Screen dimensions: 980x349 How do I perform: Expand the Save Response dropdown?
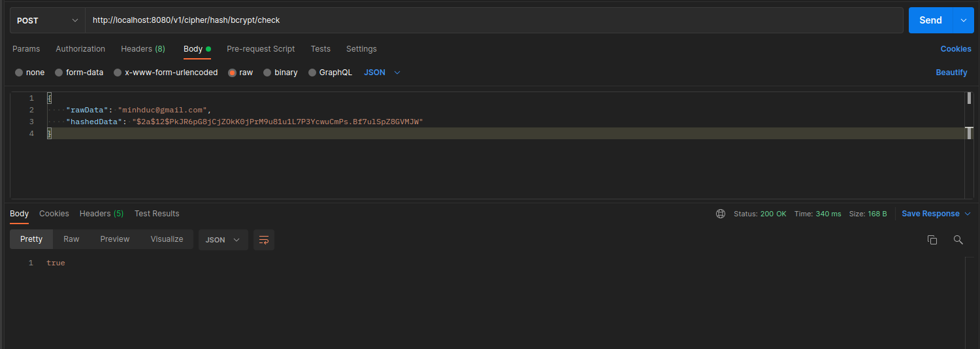(968, 214)
